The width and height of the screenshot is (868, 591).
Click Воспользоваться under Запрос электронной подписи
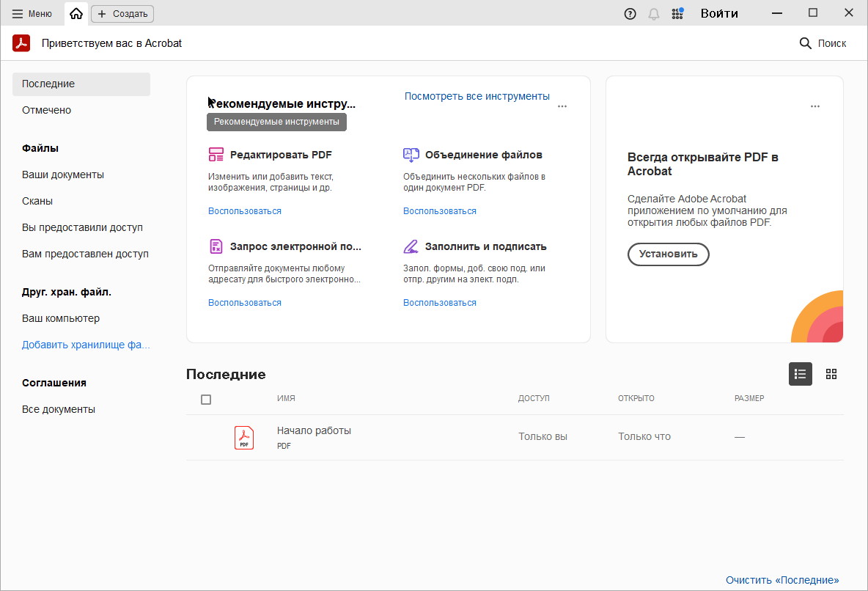pos(245,302)
